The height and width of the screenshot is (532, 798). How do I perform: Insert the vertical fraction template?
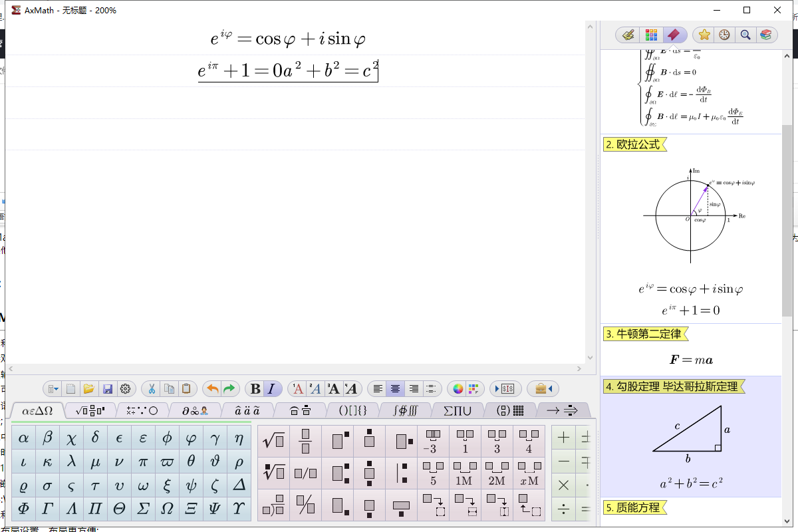pyautogui.click(x=305, y=440)
